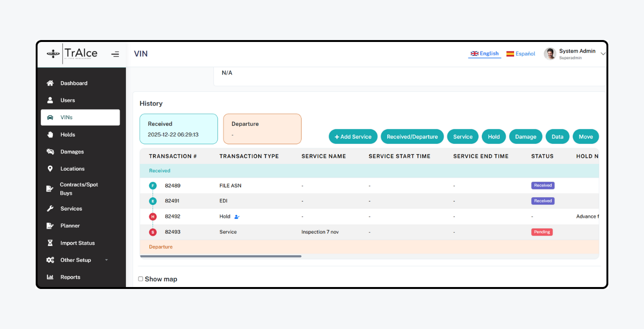644x329 pixels.
Task: Click the Import Status hourglass icon
Action: [x=50, y=243]
